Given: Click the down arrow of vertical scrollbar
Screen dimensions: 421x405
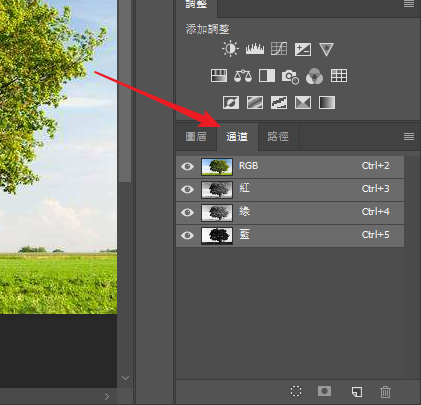Looking at the screenshot, I should pyautogui.click(x=125, y=378).
